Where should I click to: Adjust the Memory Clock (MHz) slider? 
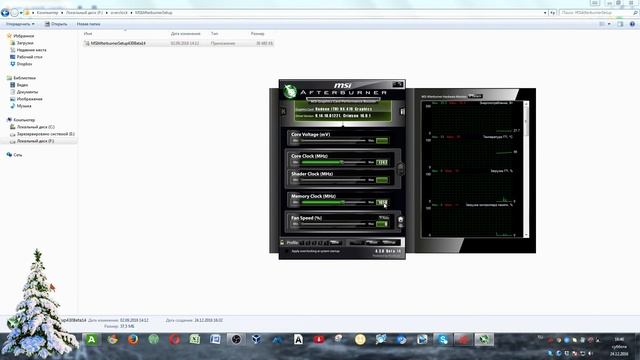click(333, 202)
